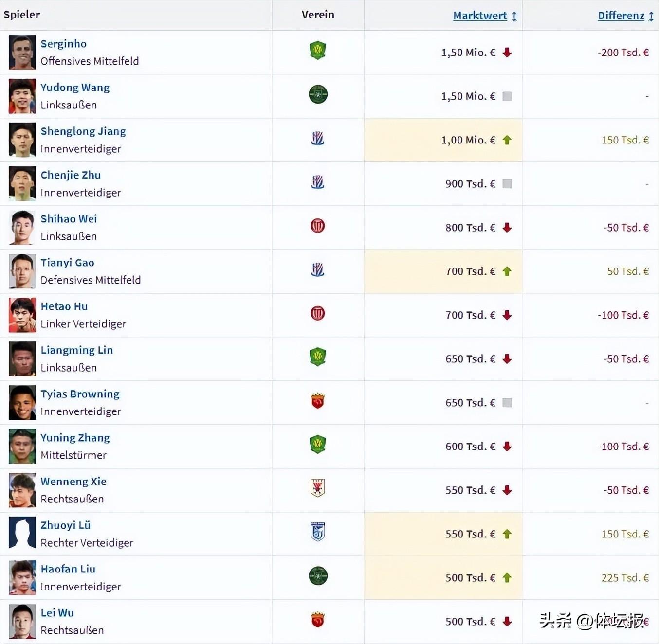Open Yuning Zhang's player profile link

click(75, 438)
